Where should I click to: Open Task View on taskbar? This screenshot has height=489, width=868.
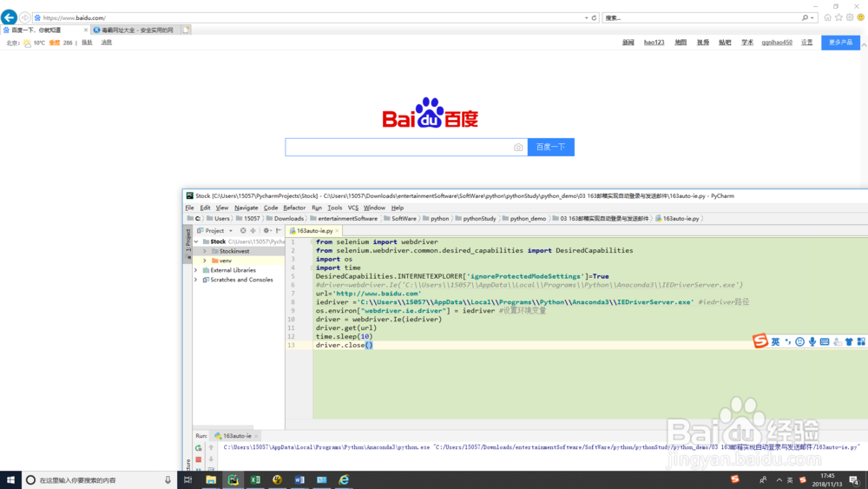click(187, 479)
